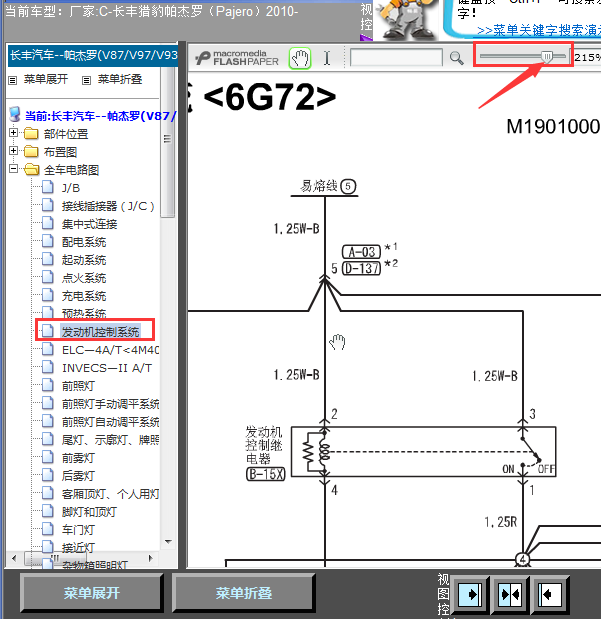Open the 菜单关键字搜索演示 link
The image size is (601, 619).
539,30
